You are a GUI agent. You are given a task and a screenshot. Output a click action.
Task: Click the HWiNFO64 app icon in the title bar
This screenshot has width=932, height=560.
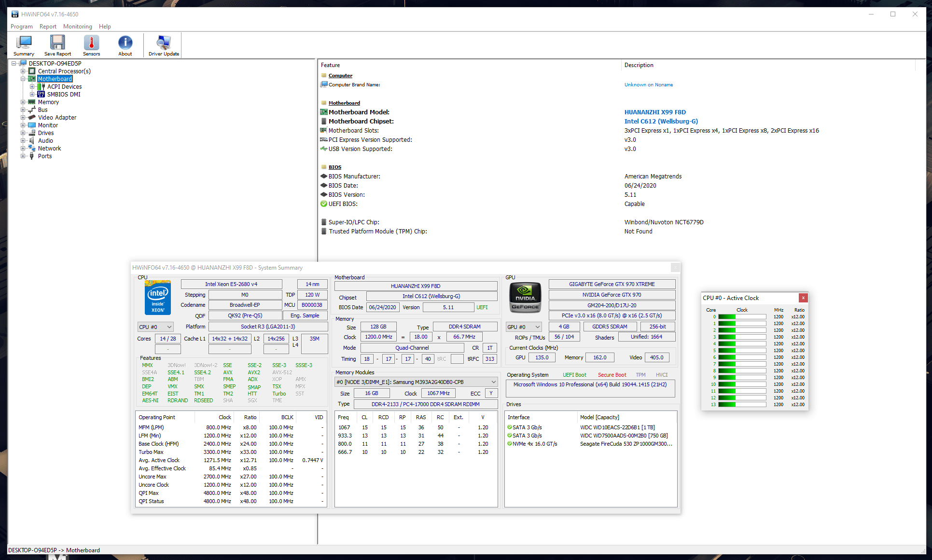pos(15,14)
